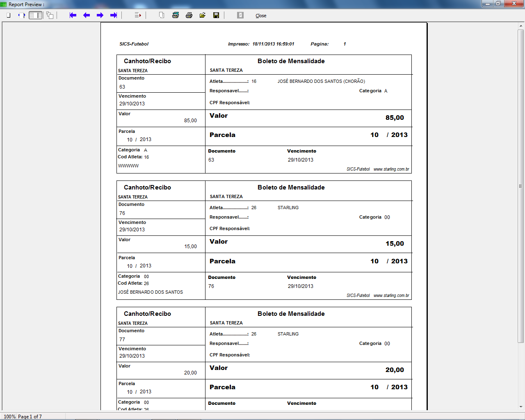Minimize the Report Preview window
The image size is (525, 420).
pyautogui.click(x=488, y=4)
